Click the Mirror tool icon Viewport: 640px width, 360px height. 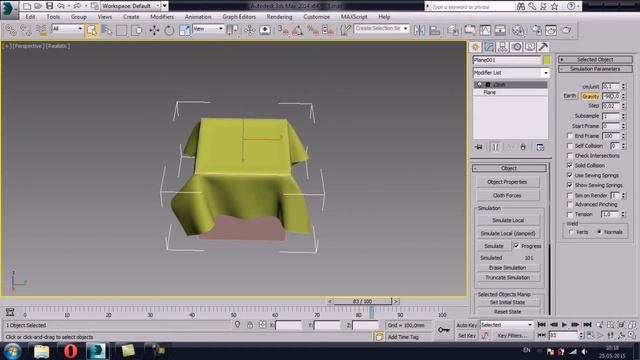click(419, 30)
